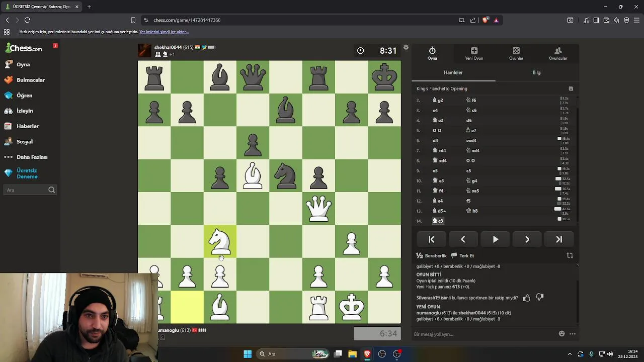
Task: Open the browser media control music icon
Action: [x=586, y=20]
